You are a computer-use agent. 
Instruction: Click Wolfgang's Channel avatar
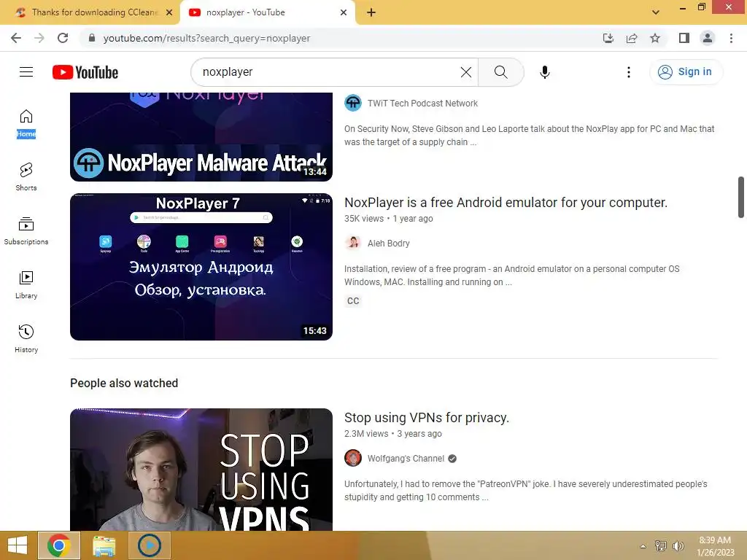pyautogui.click(x=353, y=458)
